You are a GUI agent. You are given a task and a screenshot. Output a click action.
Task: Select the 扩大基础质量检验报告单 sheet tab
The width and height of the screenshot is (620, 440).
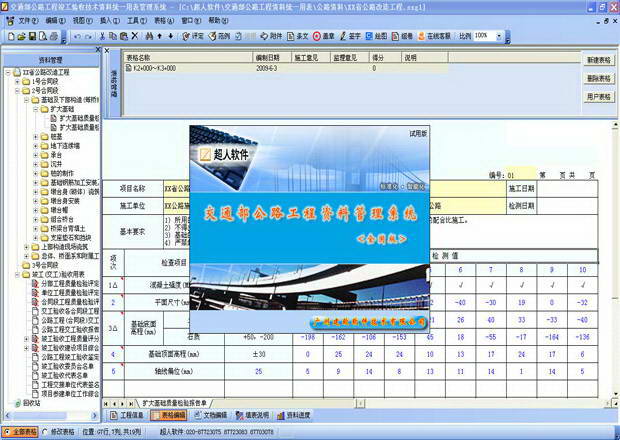[174, 403]
